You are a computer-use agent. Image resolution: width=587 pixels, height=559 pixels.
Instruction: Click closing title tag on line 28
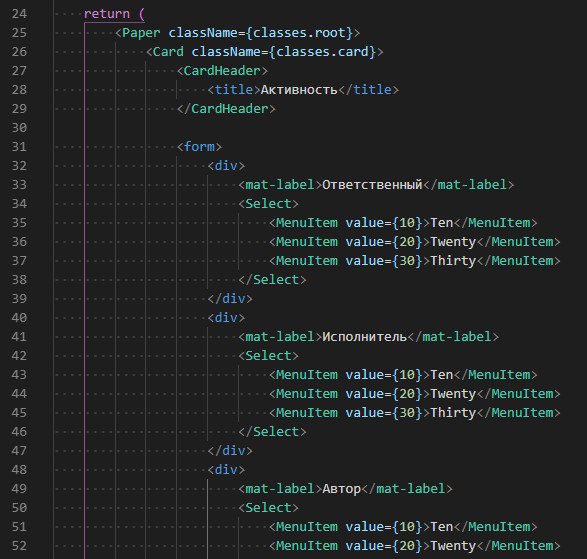(368, 90)
